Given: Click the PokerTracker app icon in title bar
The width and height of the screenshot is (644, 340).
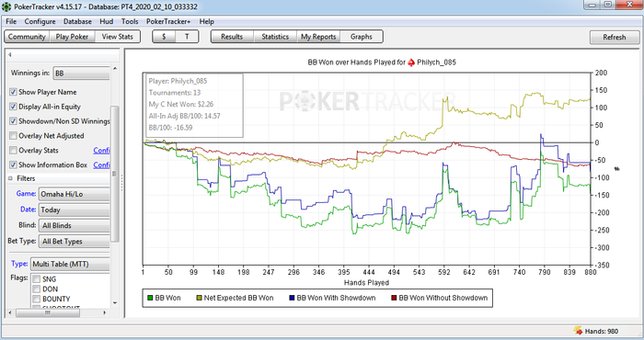Looking at the screenshot, I should 6,7.
